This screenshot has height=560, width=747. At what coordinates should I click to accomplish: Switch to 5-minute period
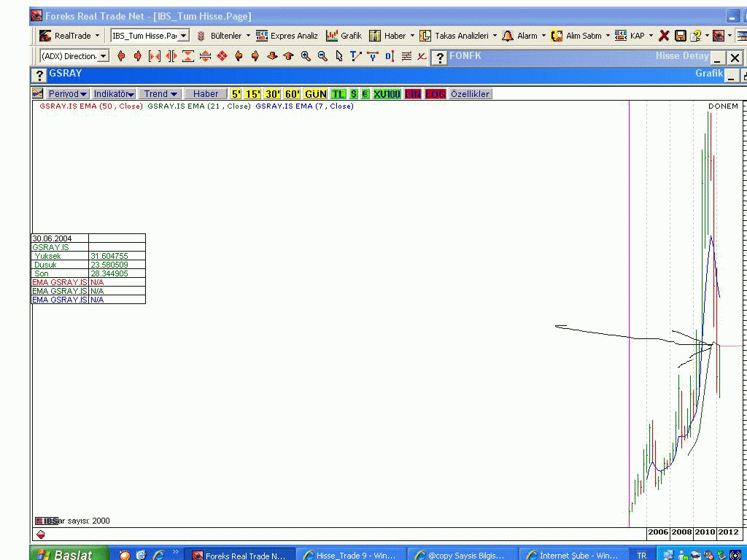[236, 94]
